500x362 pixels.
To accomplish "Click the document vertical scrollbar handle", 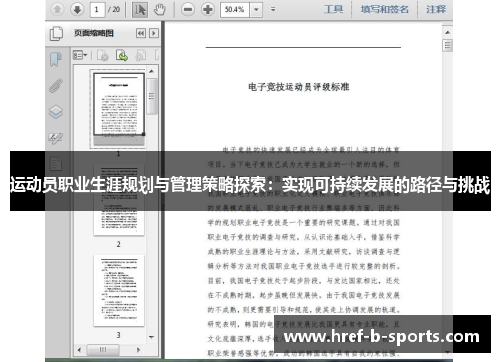I will tap(447, 45).
